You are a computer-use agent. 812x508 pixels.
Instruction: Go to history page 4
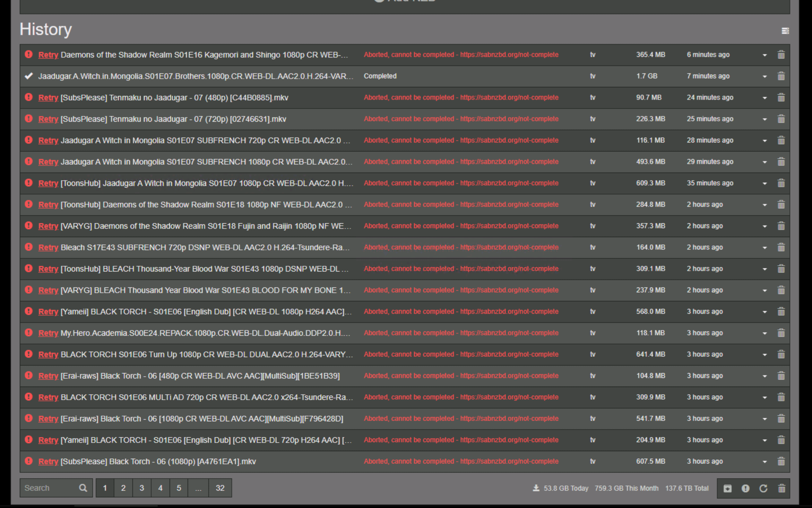(x=160, y=488)
